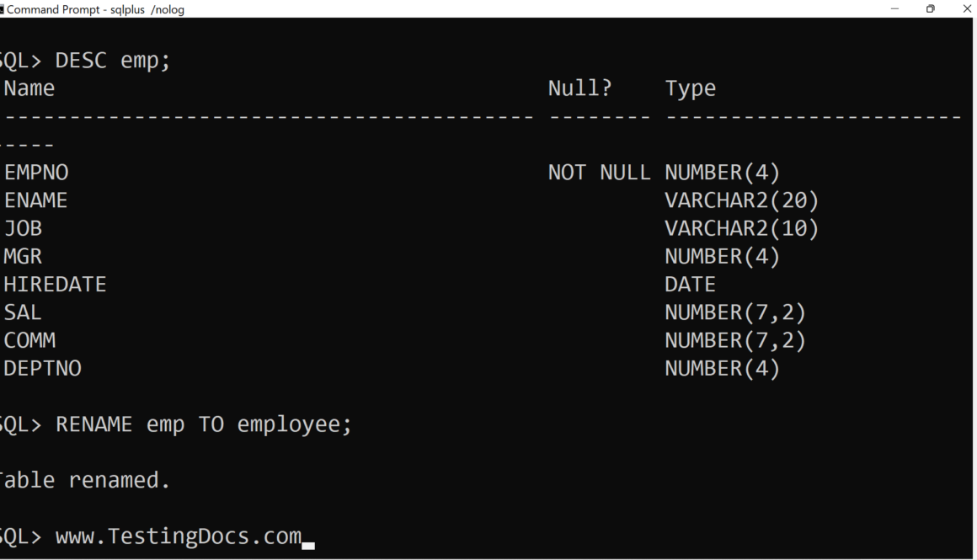Image resolution: width=977 pixels, height=560 pixels.
Task: Click the JOB column name
Action: coord(23,228)
